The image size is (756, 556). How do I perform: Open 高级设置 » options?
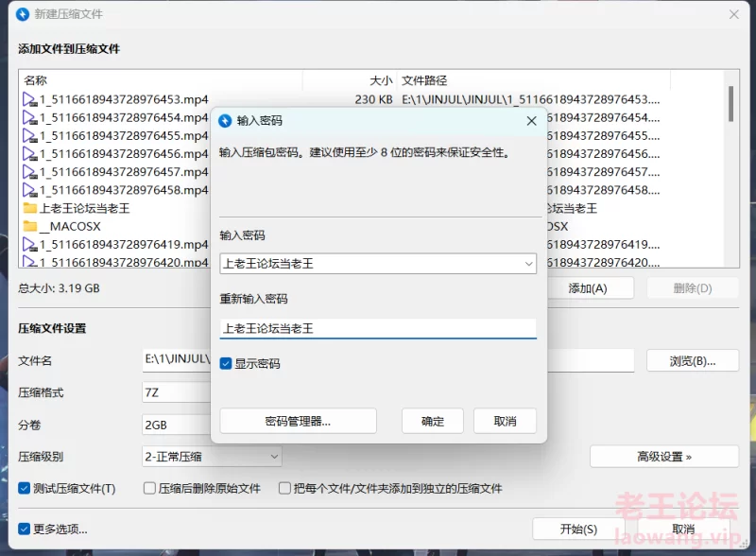(664, 457)
